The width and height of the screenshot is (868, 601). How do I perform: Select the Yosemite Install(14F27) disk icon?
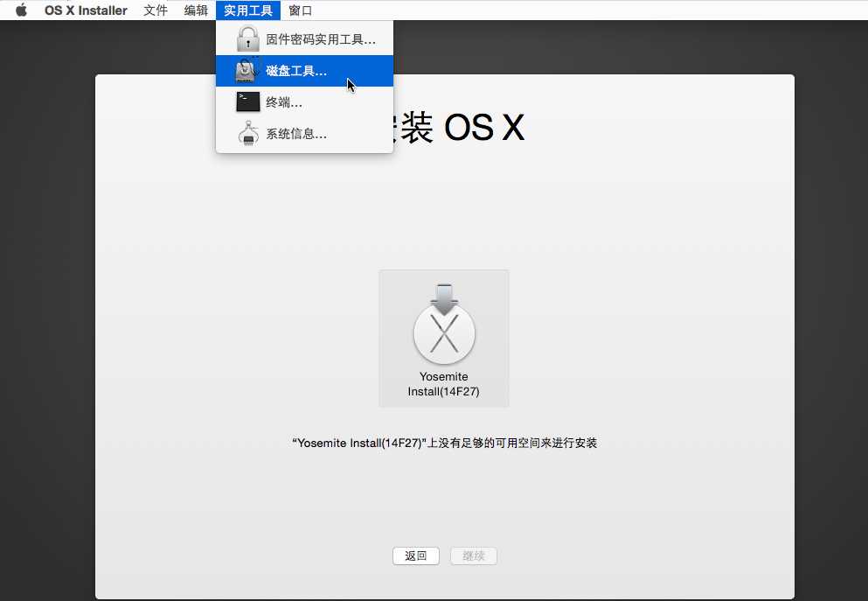(x=444, y=324)
